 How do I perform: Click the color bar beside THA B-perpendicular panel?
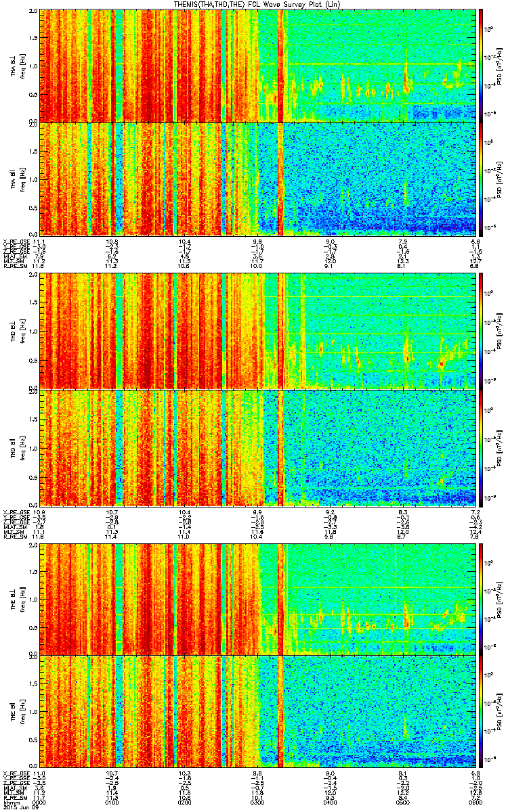point(481,65)
